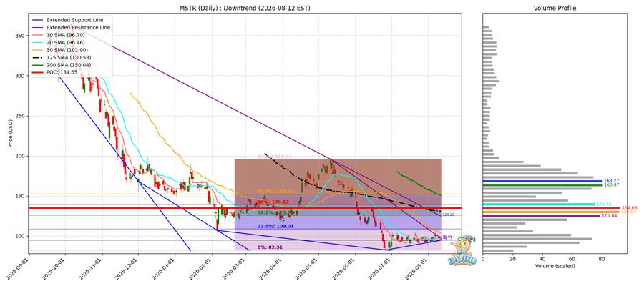Click the 50% Fibonacci label at 139.12
This screenshot has width=644, height=286.
[x=273, y=202]
